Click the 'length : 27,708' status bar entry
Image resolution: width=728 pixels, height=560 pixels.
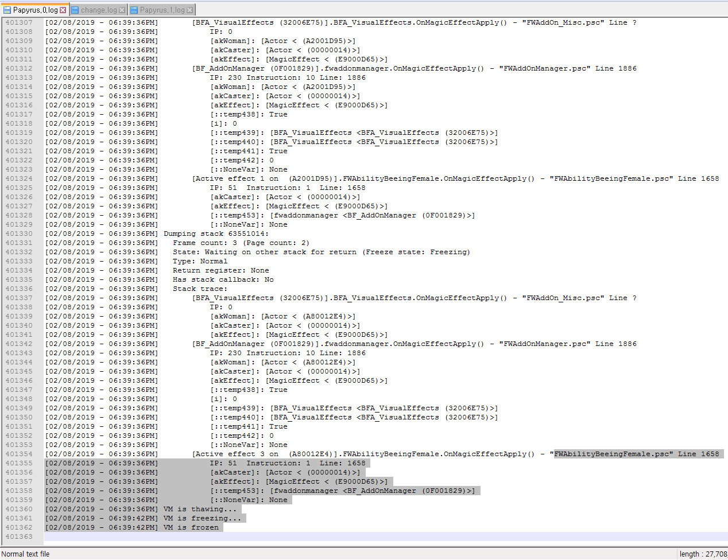(703, 554)
